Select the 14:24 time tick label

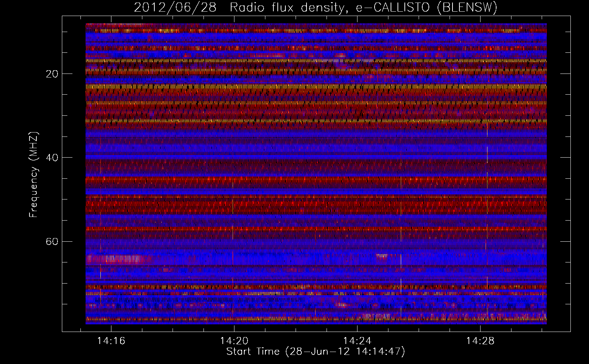(x=357, y=341)
